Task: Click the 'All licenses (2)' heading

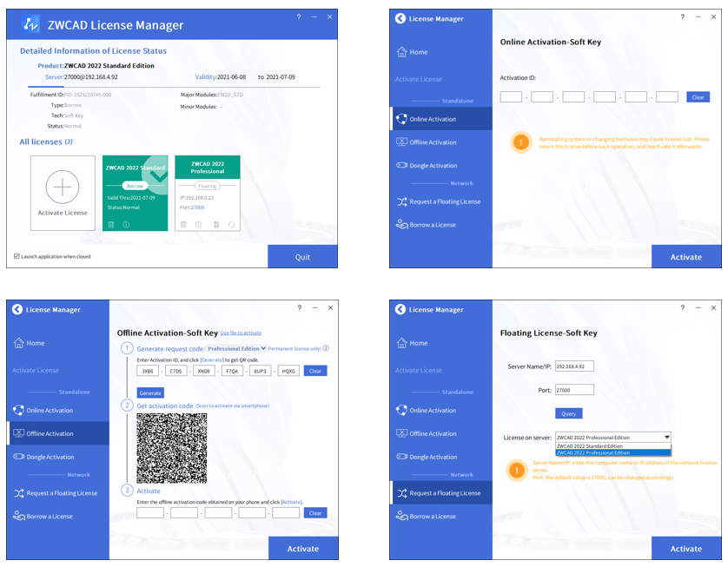Action: click(x=46, y=142)
